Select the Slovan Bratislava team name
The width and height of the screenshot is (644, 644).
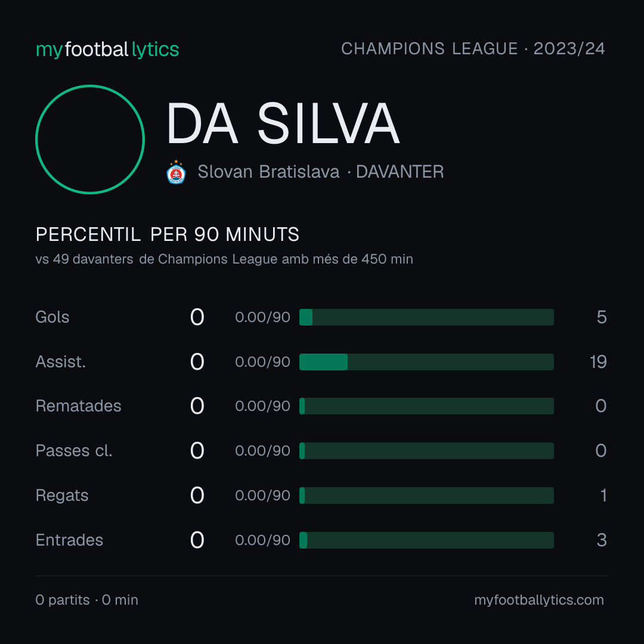(x=268, y=172)
